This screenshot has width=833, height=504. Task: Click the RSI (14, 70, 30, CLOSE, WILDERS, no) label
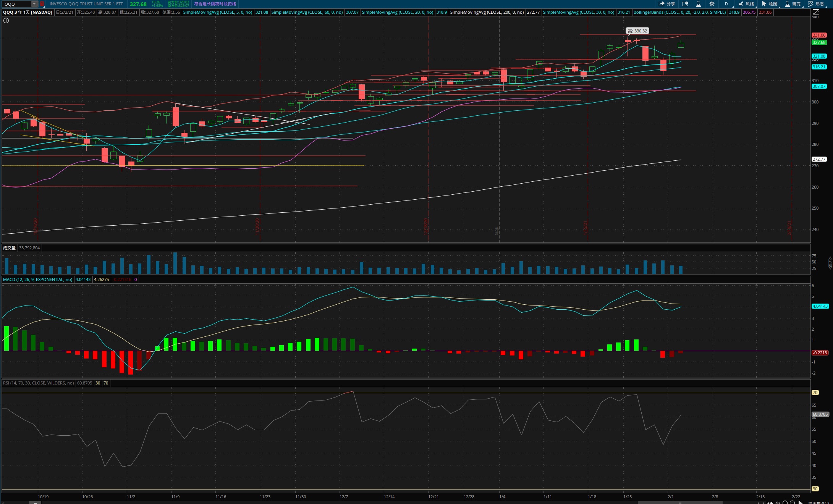pyautogui.click(x=39, y=383)
